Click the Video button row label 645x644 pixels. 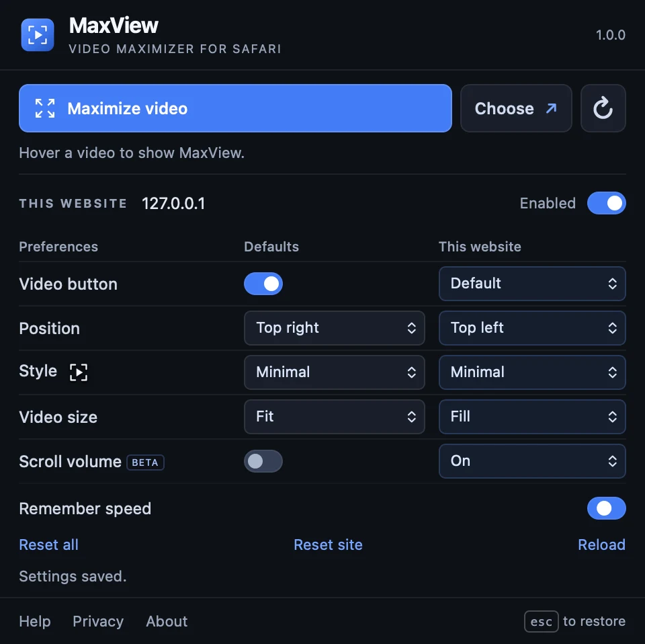click(x=69, y=284)
